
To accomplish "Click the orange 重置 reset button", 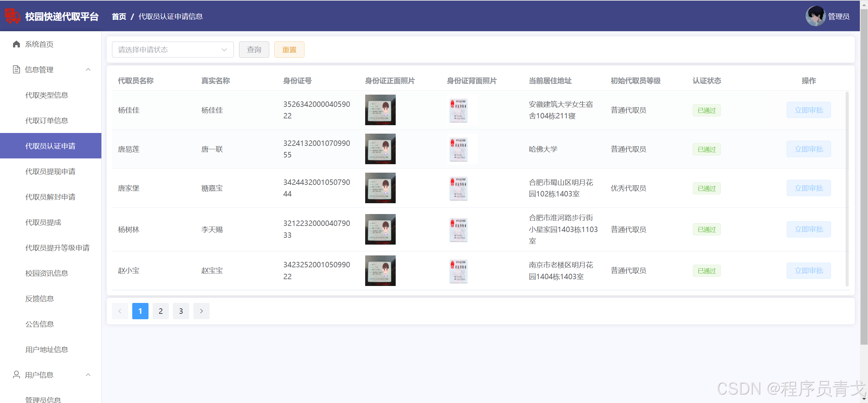I will (289, 50).
